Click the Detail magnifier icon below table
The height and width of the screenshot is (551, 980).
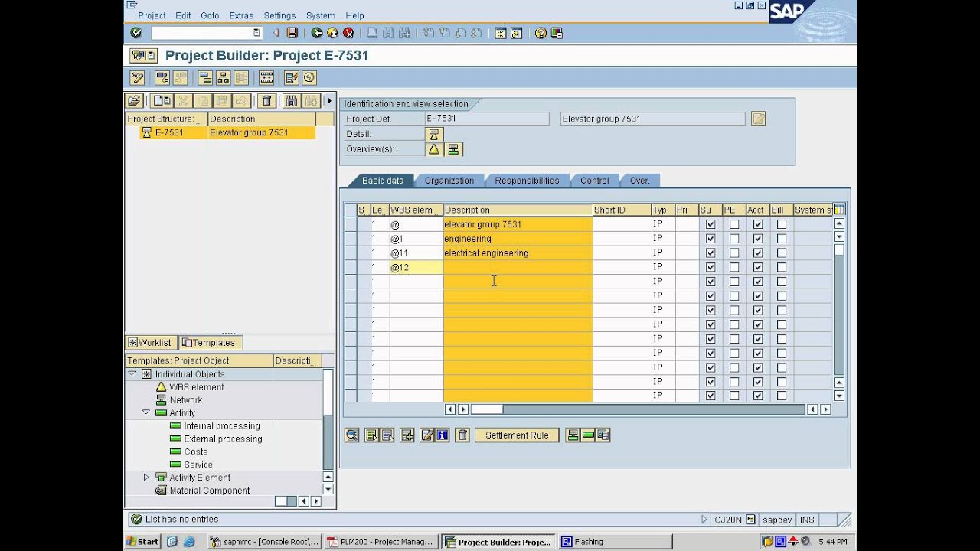352,435
